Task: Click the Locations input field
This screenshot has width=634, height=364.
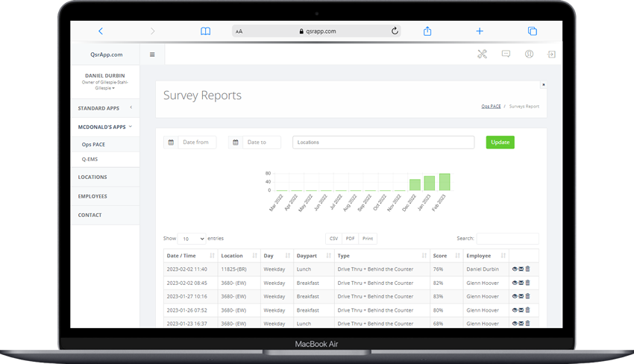Action: (383, 142)
